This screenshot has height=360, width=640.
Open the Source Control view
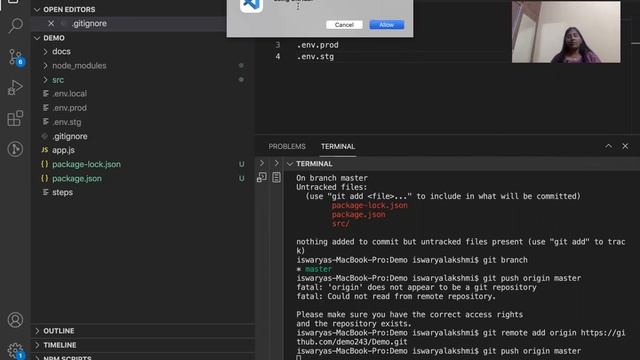coord(16,57)
